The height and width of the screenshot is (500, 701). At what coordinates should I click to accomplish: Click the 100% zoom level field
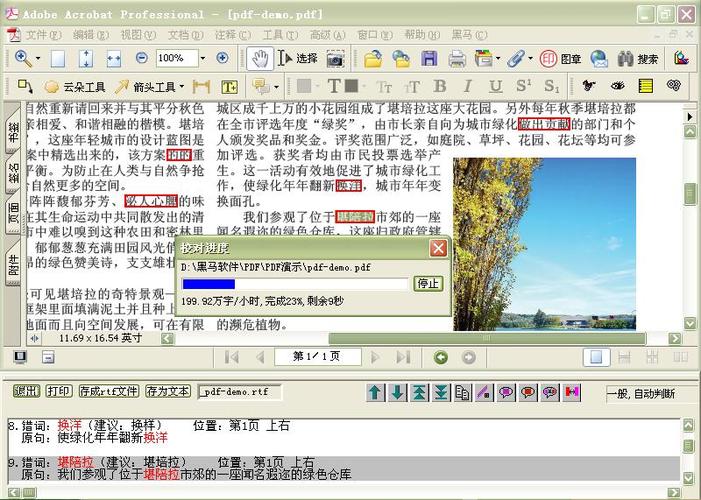point(177,58)
